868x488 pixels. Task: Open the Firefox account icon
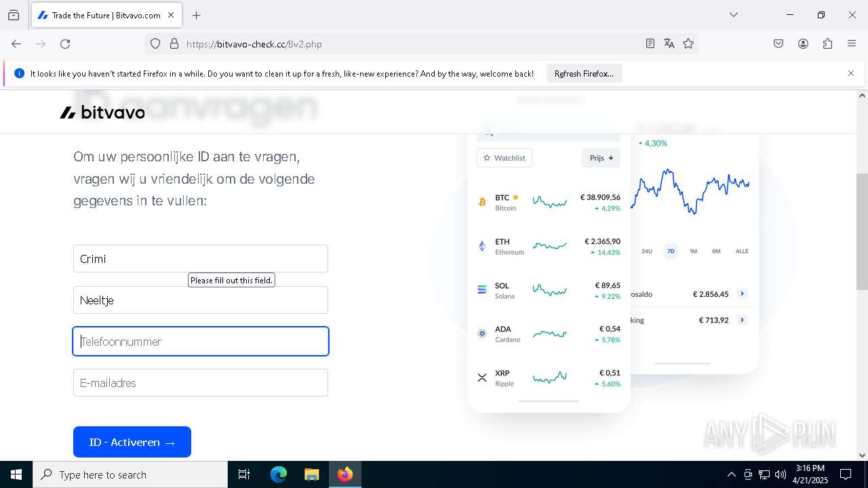pyautogui.click(x=803, y=44)
